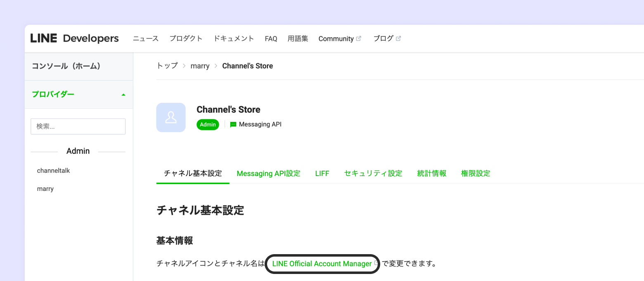
Task: Open the LINE Official Account Manager link
Action: click(x=322, y=264)
